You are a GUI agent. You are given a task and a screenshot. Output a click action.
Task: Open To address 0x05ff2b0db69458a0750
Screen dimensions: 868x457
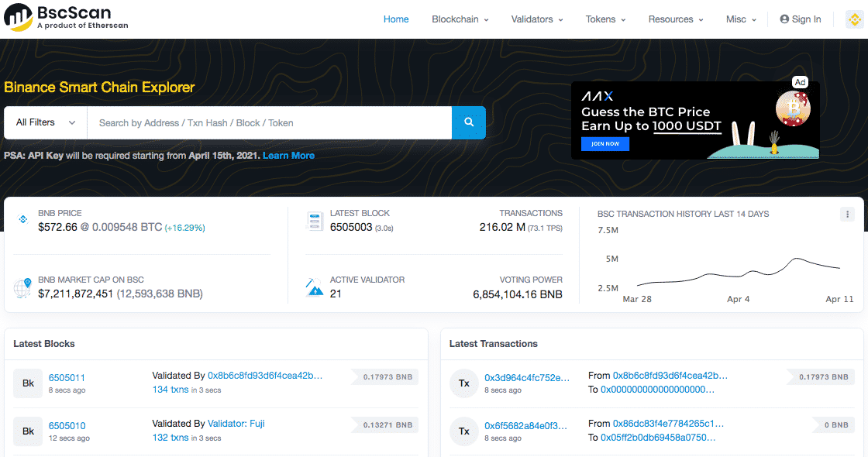pos(658,438)
